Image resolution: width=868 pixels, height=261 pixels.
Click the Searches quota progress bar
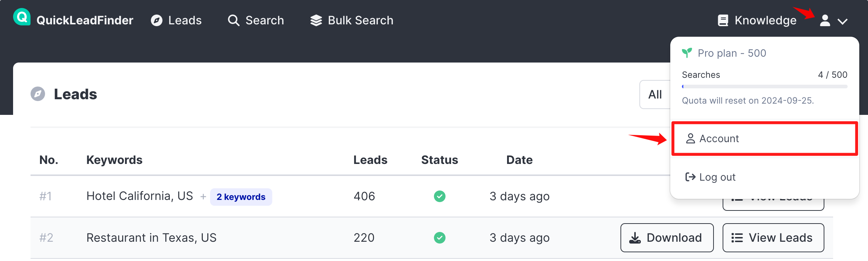coord(764,87)
